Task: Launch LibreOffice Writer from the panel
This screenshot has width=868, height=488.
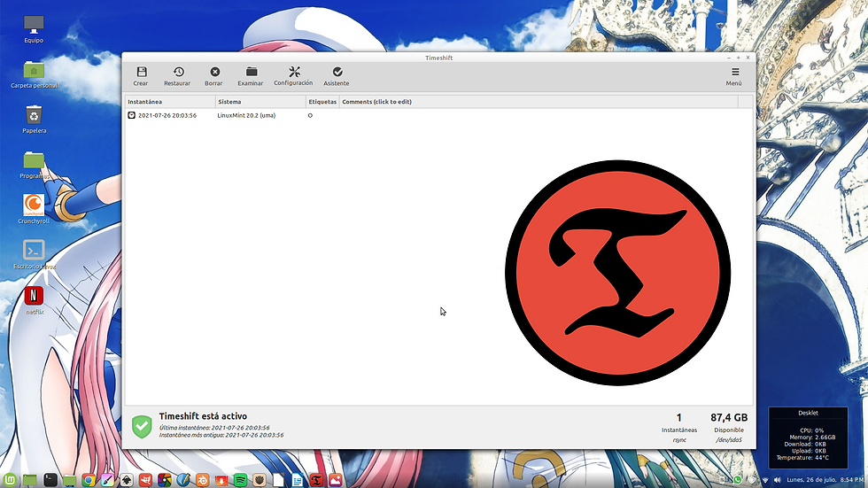Action: point(298,480)
